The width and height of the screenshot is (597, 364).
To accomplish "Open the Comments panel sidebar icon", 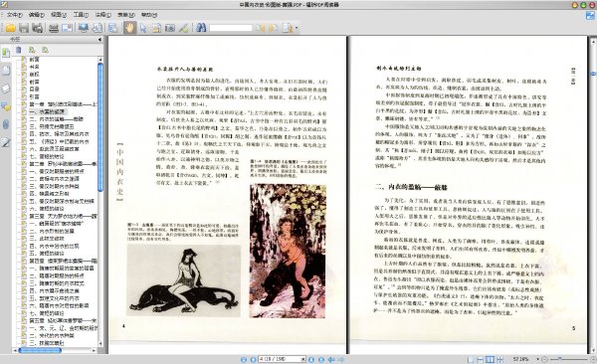I will [6, 106].
